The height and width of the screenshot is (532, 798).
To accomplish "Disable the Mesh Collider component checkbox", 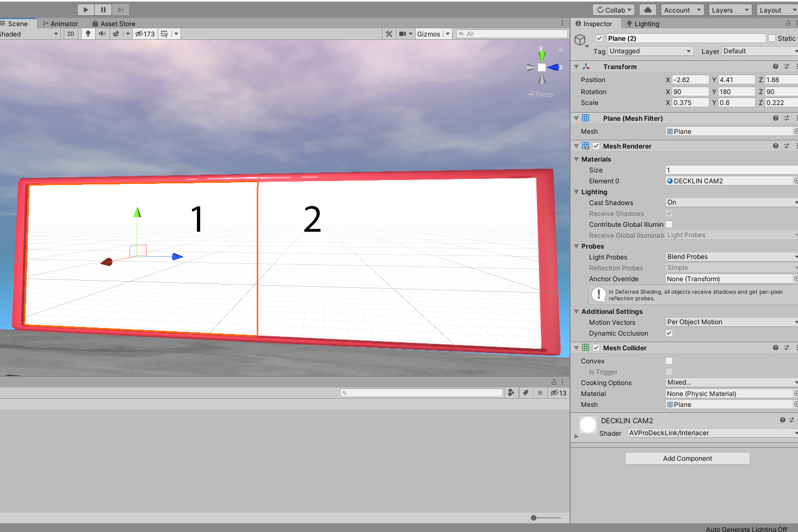I will (596, 348).
